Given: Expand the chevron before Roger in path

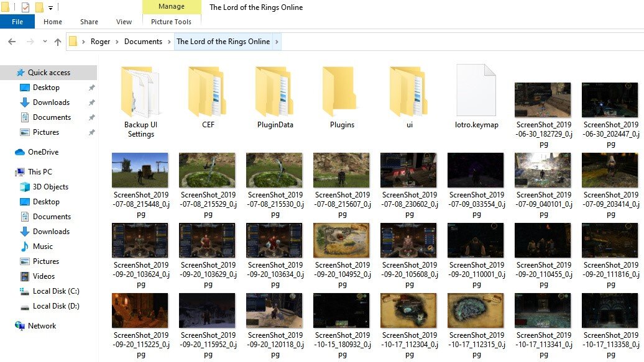Looking at the screenshot, I should (x=83, y=42).
